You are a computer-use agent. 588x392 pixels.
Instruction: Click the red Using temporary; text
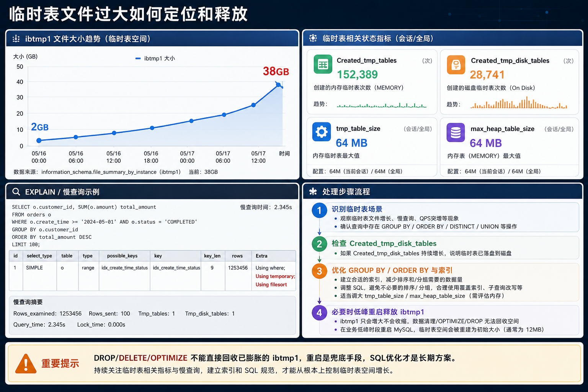[x=275, y=276]
